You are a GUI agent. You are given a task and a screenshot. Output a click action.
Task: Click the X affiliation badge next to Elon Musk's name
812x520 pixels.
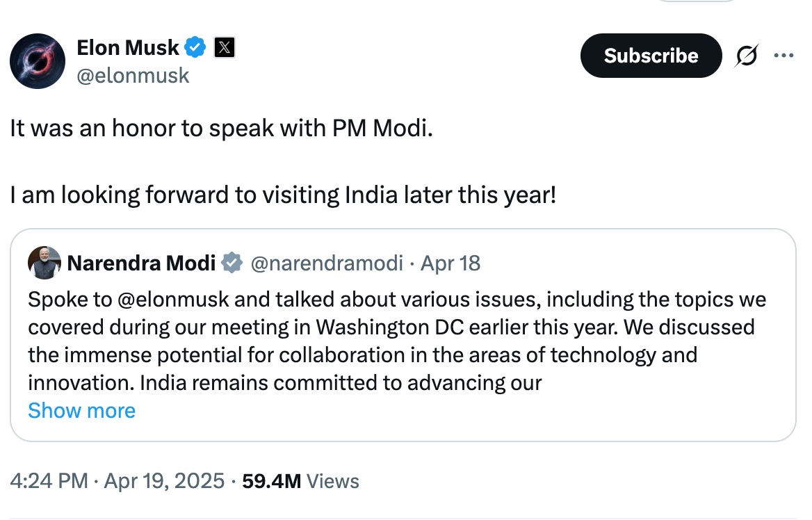tap(224, 48)
